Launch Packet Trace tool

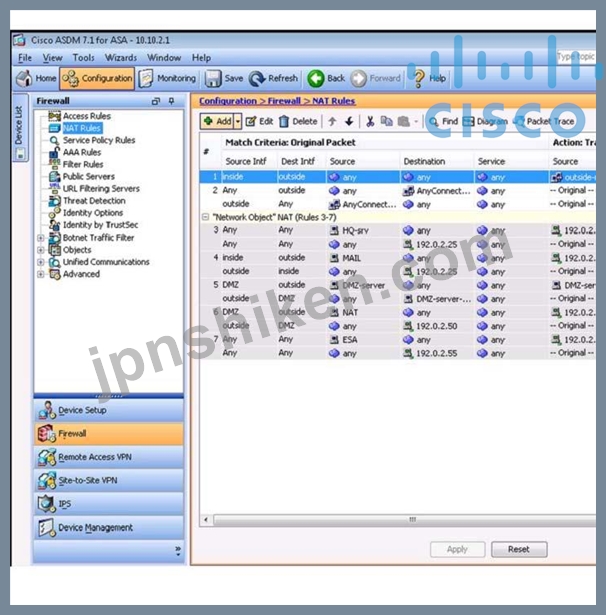click(544, 121)
